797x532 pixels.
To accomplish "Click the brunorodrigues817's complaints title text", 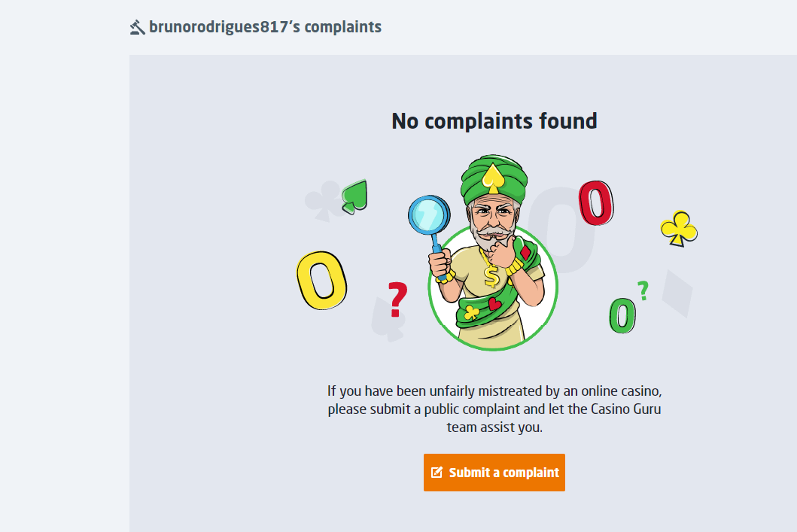I will (x=265, y=28).
